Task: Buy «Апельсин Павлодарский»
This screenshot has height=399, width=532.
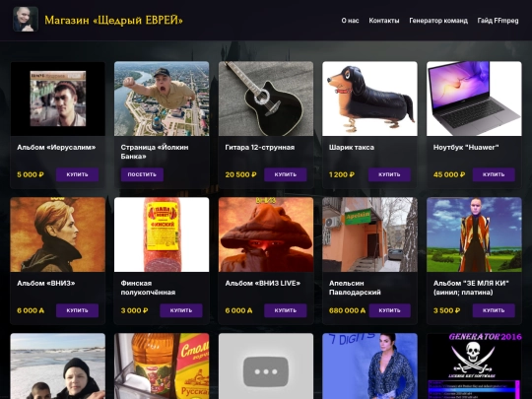Action: tap(389, 310)
